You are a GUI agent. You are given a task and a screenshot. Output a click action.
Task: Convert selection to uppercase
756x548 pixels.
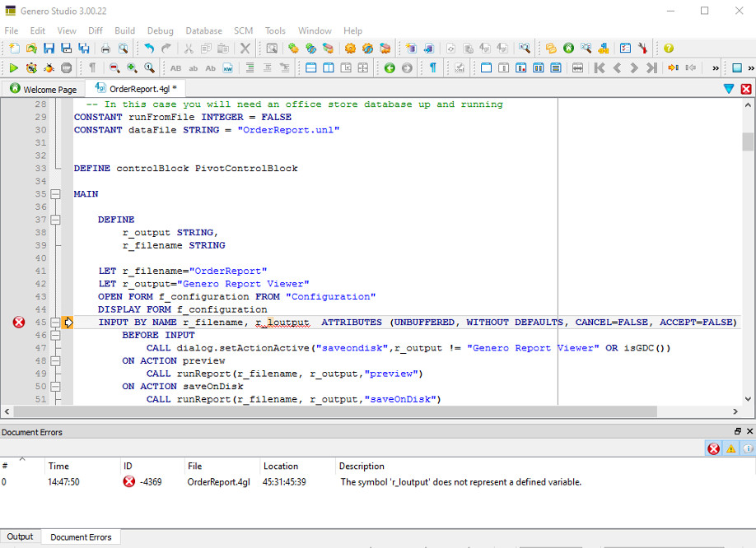[176, 68]
